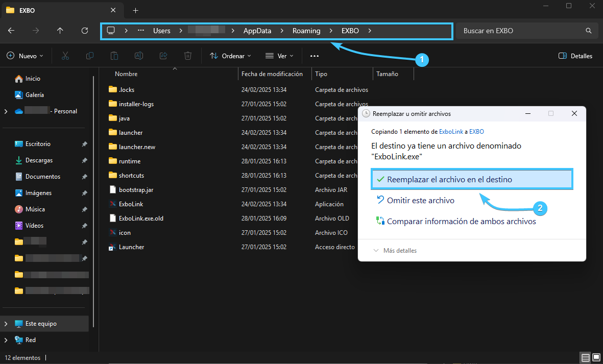Click the Paste clipboard icon

[114, 56]
